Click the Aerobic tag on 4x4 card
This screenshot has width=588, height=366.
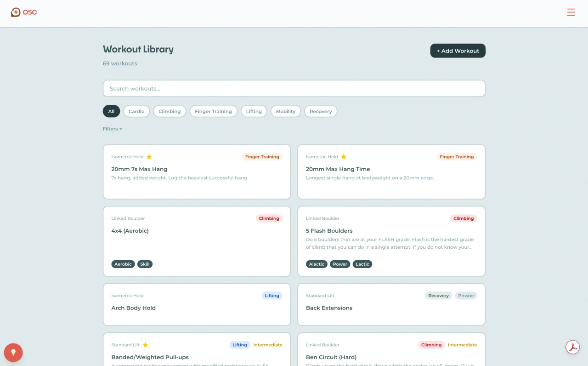pyautogui.click(x=123, y=264)
